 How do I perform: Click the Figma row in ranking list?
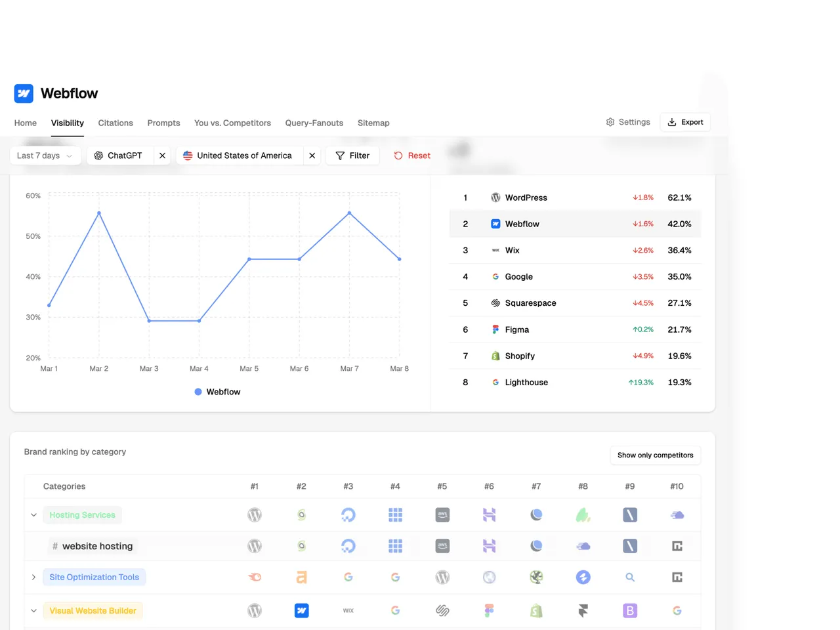tap(575, 329)
